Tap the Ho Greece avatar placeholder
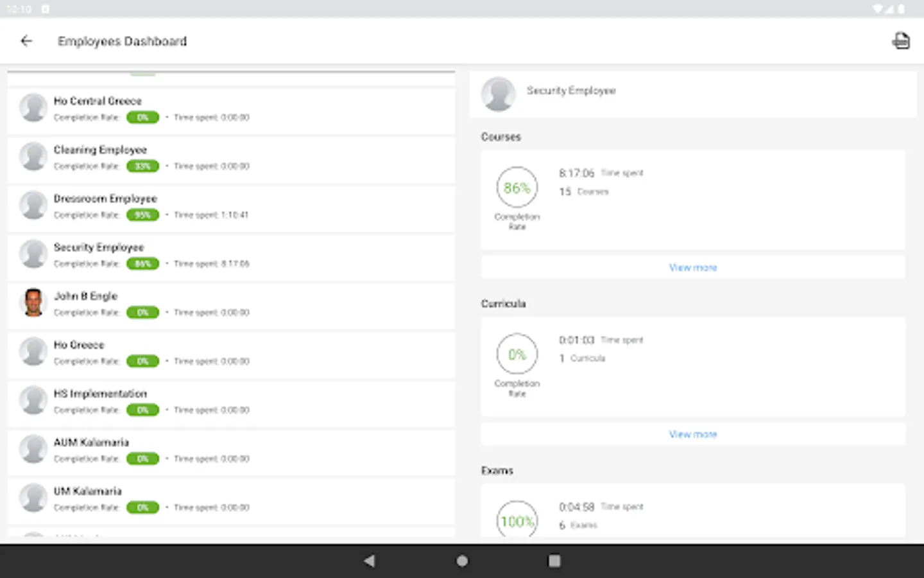924x578 pixels. pyautogui.click(x=33, y=351)
